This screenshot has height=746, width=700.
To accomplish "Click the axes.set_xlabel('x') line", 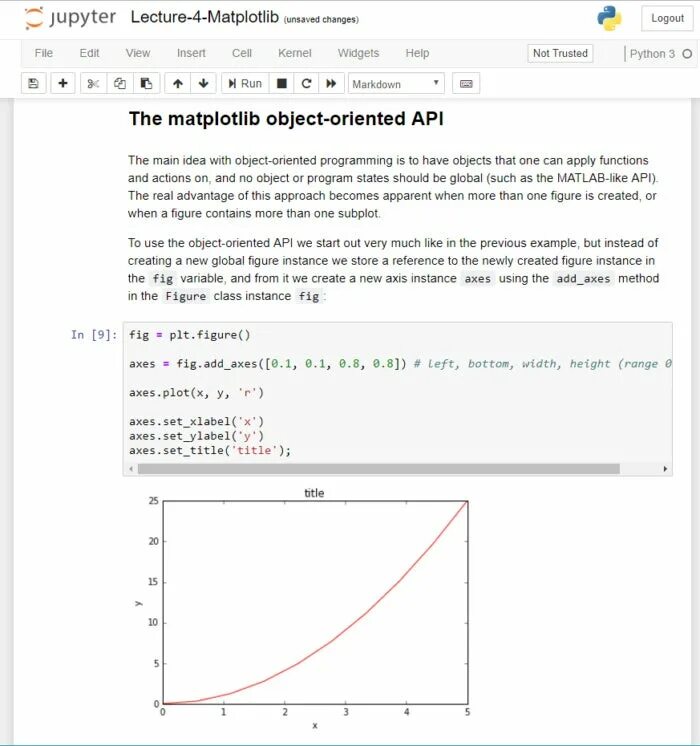I will (x=196, y=422).
